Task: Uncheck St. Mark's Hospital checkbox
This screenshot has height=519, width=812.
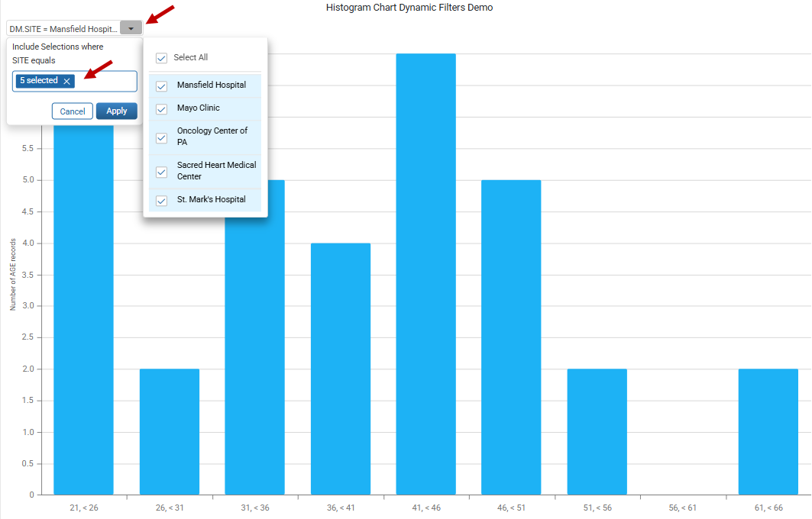Action: click(x=162, y=200)
